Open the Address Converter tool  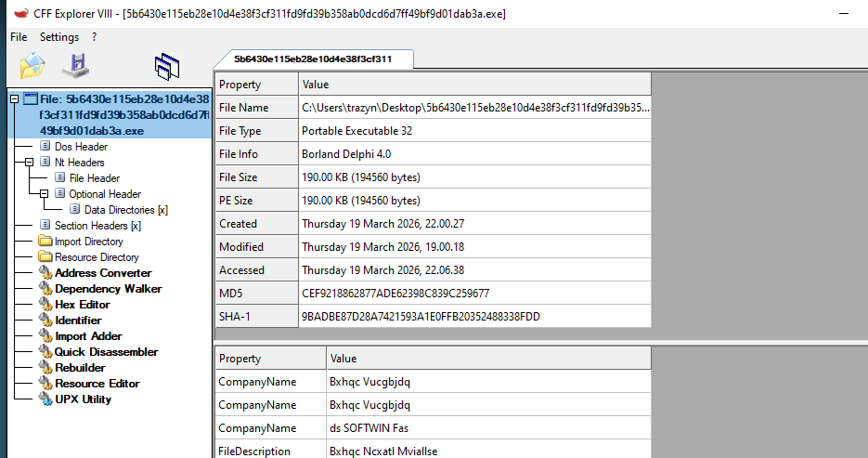click(102, 273)
